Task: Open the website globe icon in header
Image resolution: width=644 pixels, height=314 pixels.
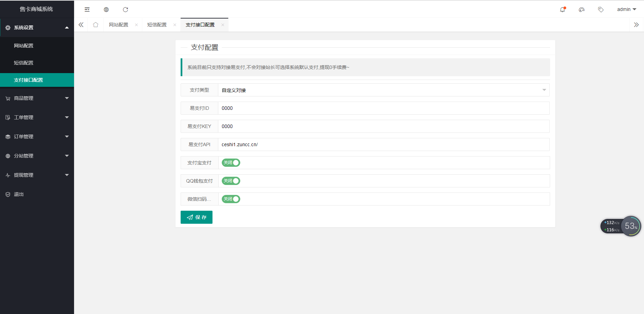Action: (x=106, y=10)
